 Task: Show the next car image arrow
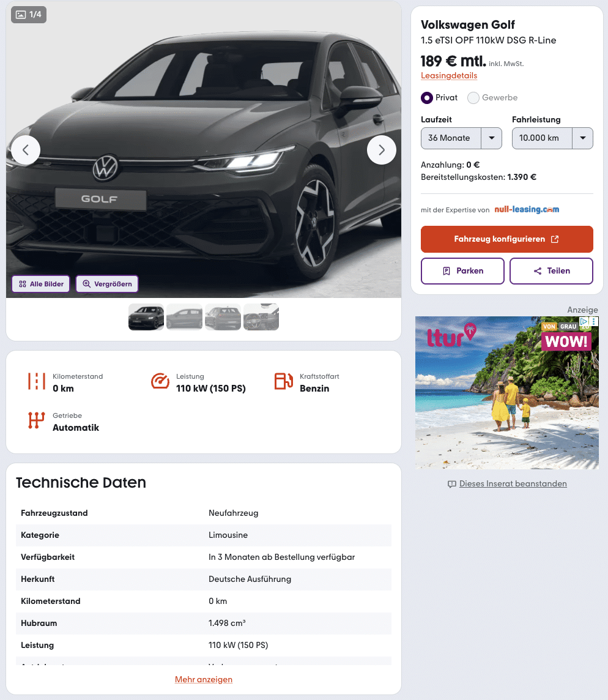click(x=381, y=150)
